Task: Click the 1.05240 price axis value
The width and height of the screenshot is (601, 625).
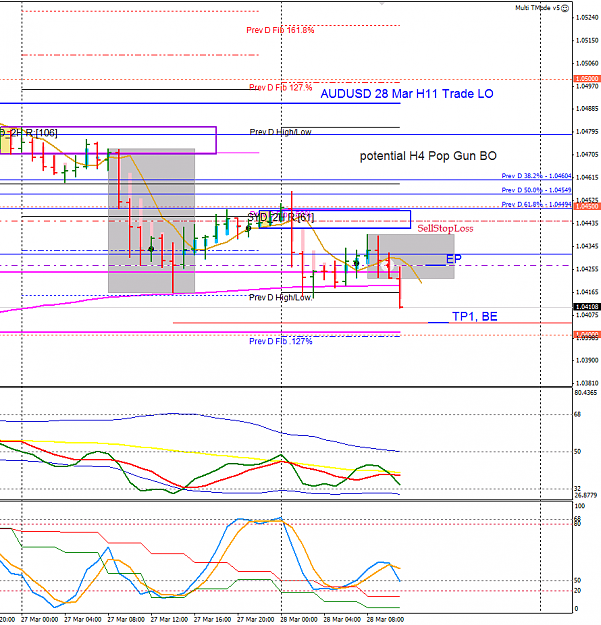Action: [587, 18]
